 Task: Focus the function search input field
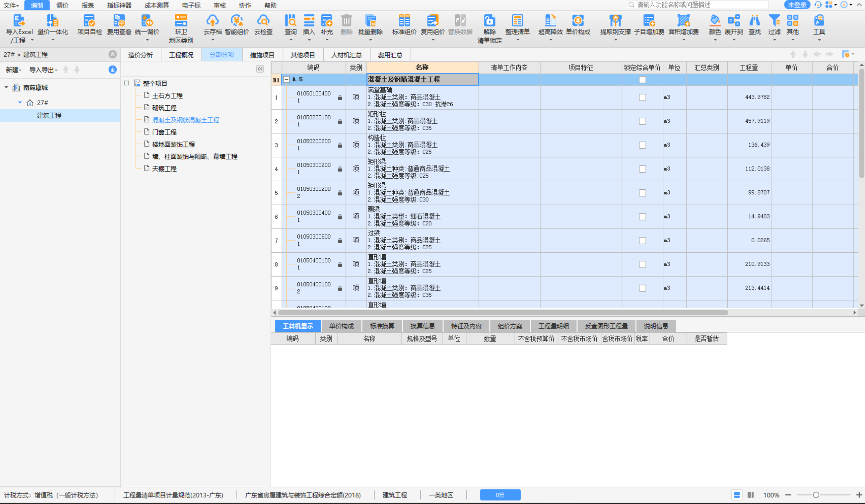click(698, 5)
